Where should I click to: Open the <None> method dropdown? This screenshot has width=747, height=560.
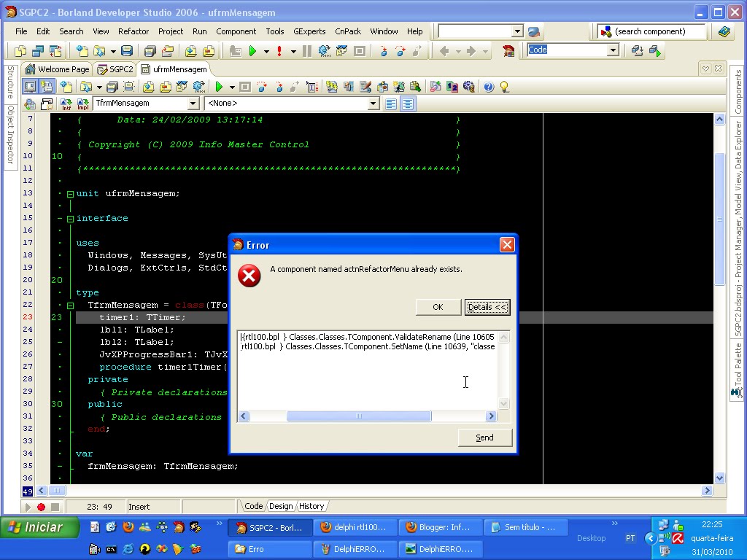click(373, 104)
